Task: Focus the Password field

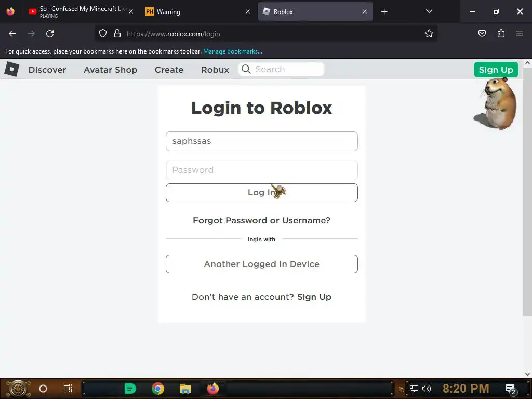Action: pyautogui.click(x=262, y=170)
